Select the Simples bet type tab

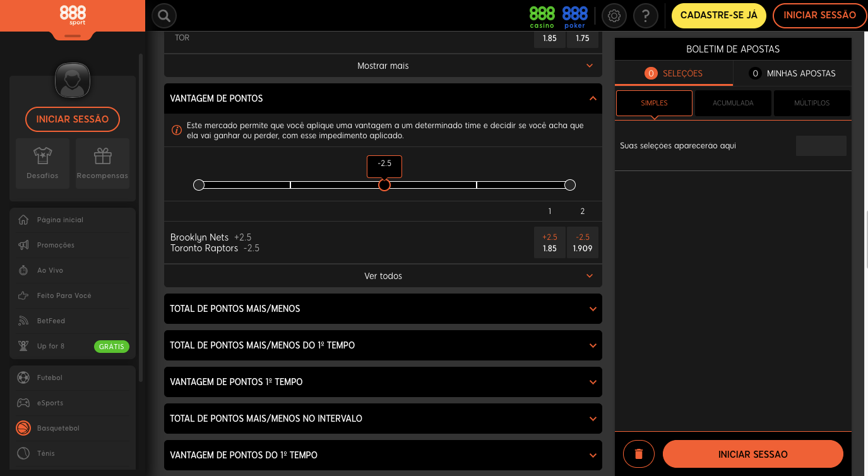click(654, 103)
